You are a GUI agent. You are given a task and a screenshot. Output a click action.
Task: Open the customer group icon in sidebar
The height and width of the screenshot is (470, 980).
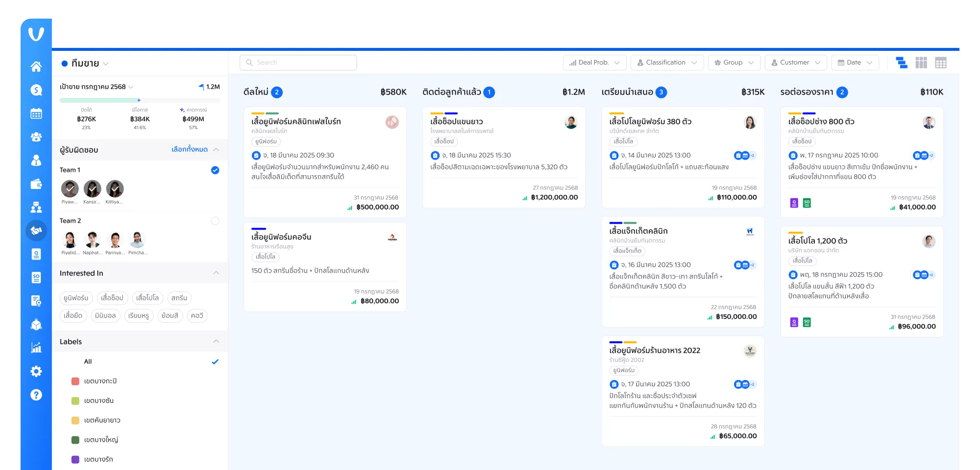36,137
